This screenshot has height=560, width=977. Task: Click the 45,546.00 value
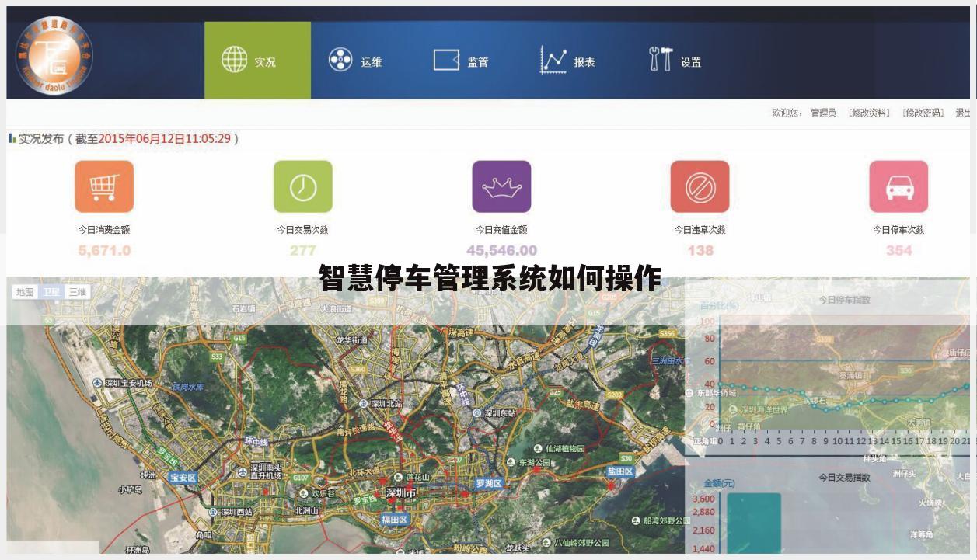click(501, 250)
